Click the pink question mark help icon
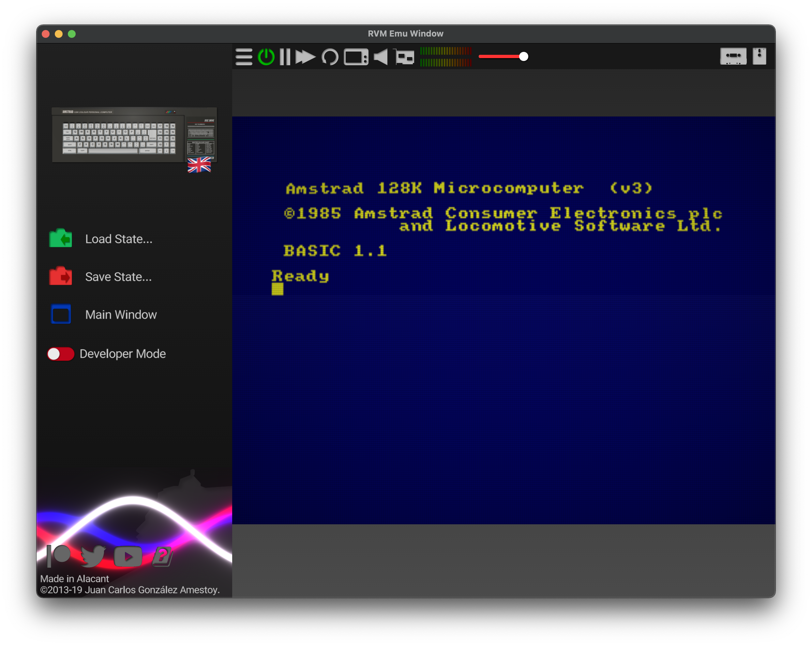 [x=162, y=556]
